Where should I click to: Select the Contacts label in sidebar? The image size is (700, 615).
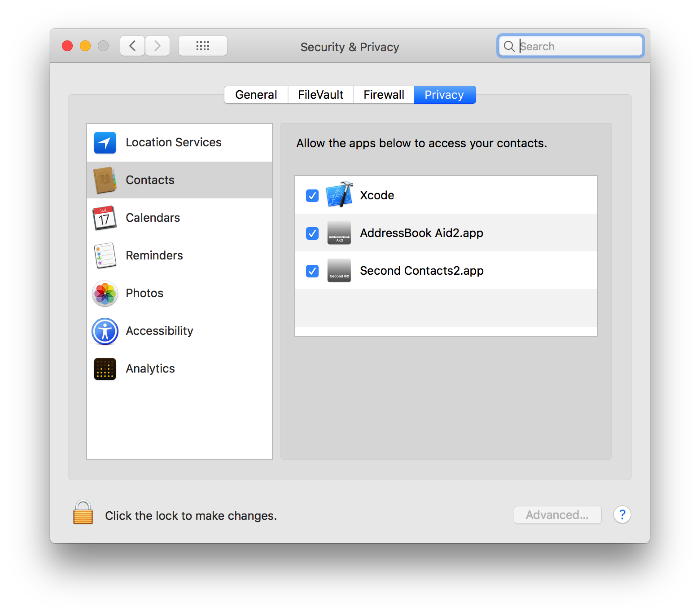(150, 180)
